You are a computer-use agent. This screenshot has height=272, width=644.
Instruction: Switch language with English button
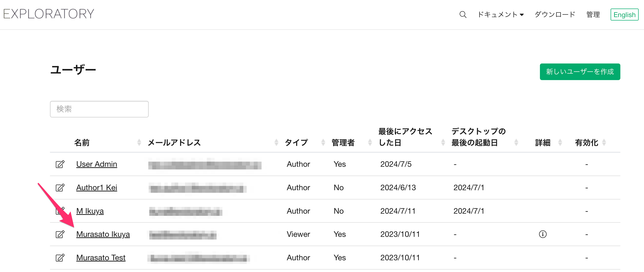(624, 14)
